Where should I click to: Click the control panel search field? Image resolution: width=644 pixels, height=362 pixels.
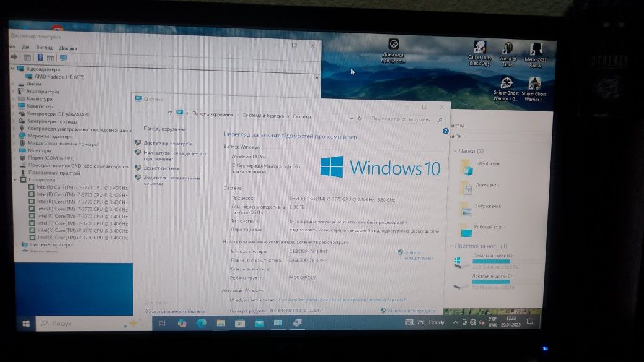tap(404, 119)
